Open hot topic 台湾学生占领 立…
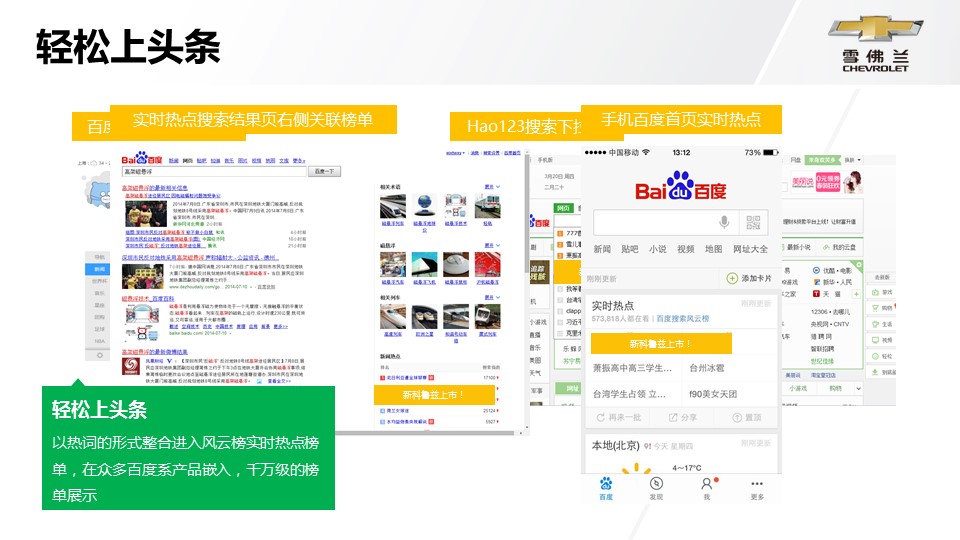This screenshot has height=540, width=960. (x=629, y=394)
